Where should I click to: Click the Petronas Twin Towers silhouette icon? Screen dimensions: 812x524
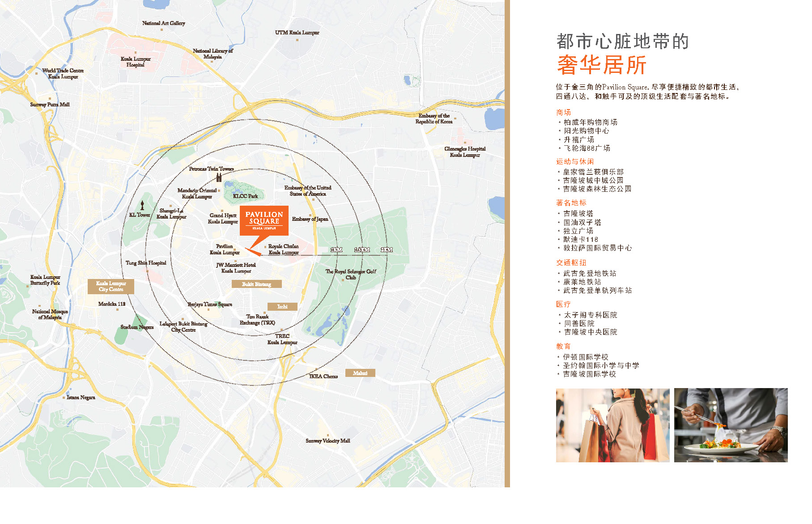(x=219, y=177)
